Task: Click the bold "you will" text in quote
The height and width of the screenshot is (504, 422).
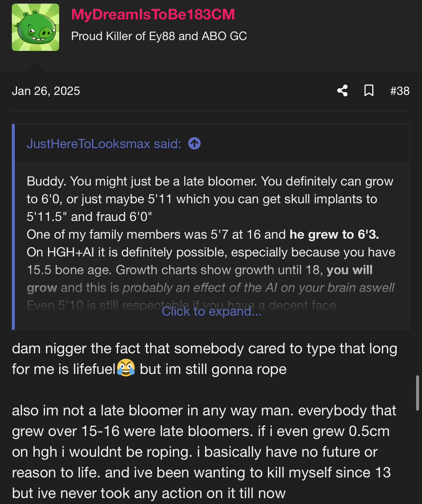Action: coord(349,270)
